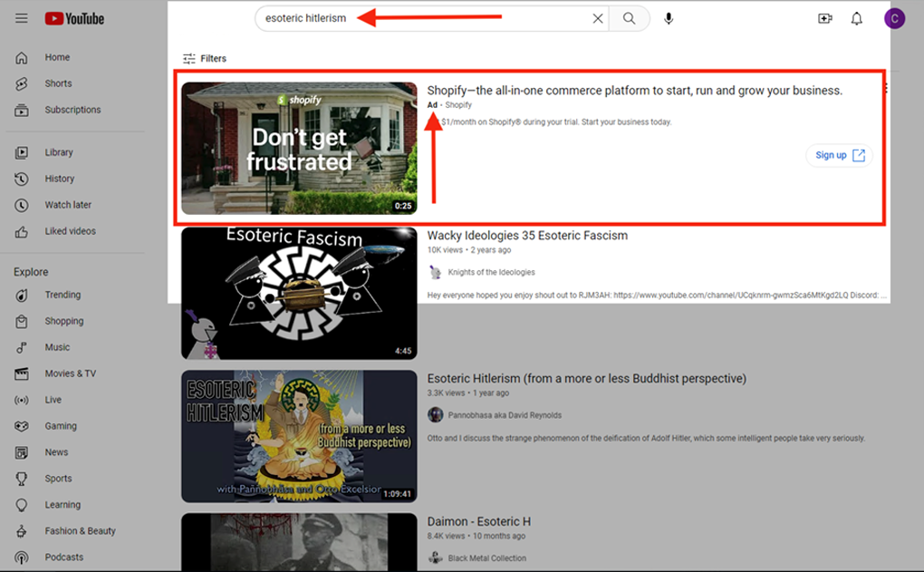Viewport: 924px width, 572px height.
Task: Click the Shopify ad Sign up button
Action: pos(839,155)
